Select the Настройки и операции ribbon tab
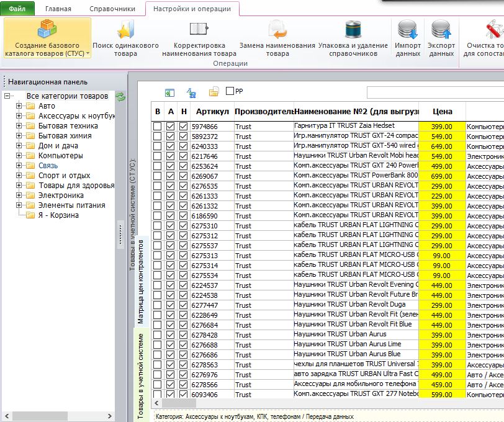Image resolution: width=504 pixels, height=422 pixels. coord(192,9)
